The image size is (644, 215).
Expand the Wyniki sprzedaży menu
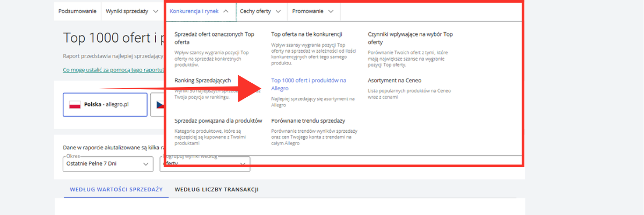click(x=132, y=11)
